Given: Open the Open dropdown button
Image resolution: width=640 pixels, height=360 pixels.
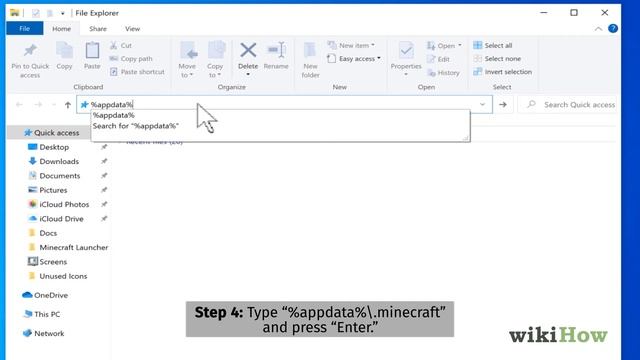Looking at the screenshot, I should (x=444, y=46).
